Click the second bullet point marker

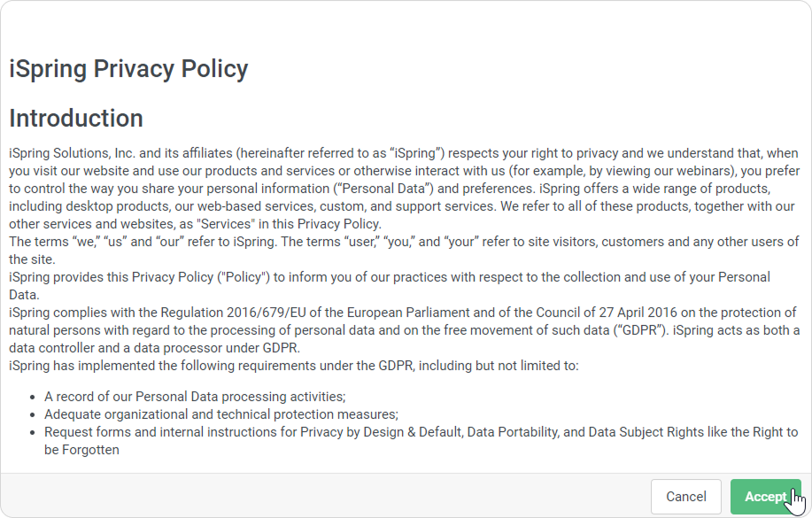(33, 414)
